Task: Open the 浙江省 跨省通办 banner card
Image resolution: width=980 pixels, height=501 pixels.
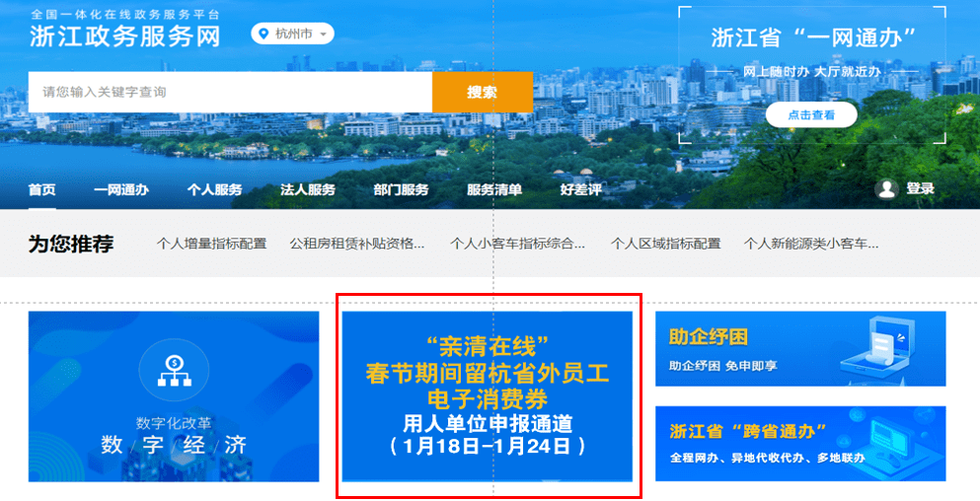Action: [x=800, y=444]
